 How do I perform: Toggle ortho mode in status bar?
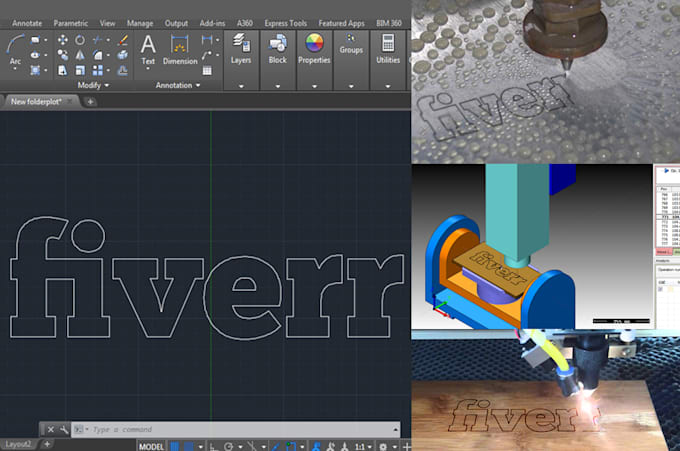coord(213,446)
